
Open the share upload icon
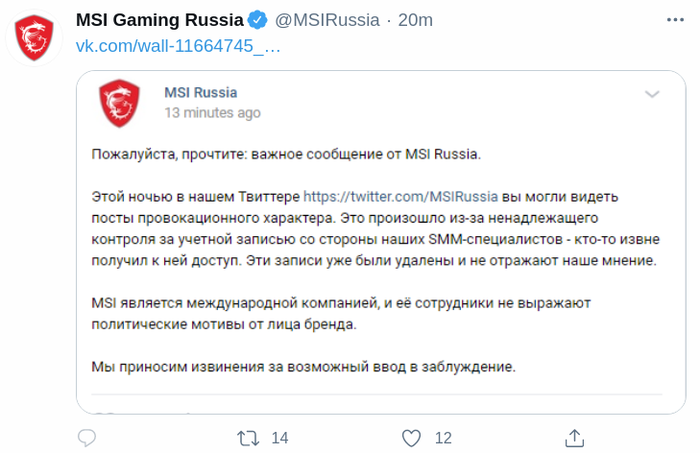(575, 438)
